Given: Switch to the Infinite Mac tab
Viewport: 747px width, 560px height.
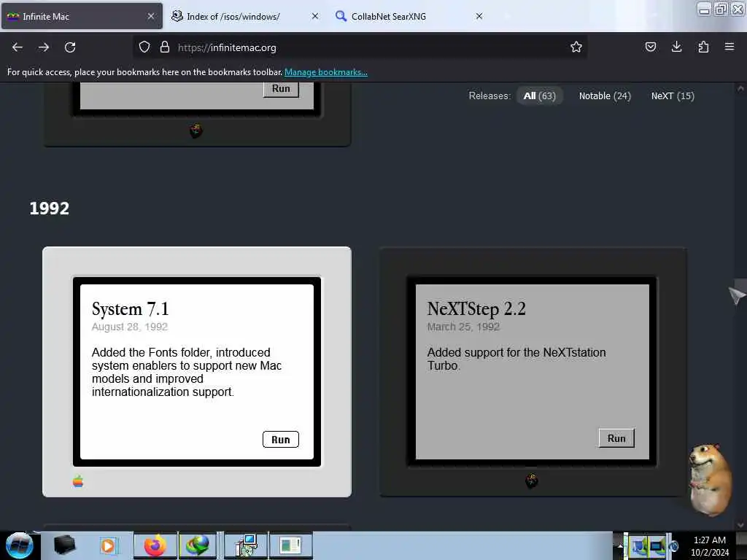Looking at the screenshot, I should (82, 16).
